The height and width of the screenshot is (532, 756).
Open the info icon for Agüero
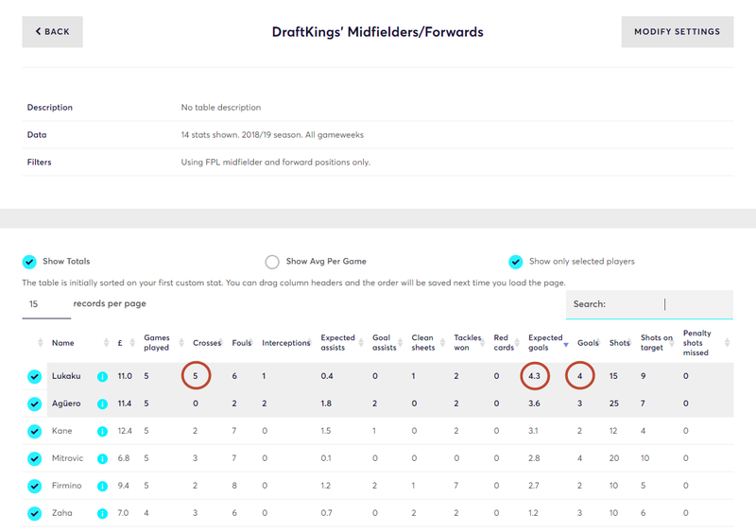click(102, 404)
